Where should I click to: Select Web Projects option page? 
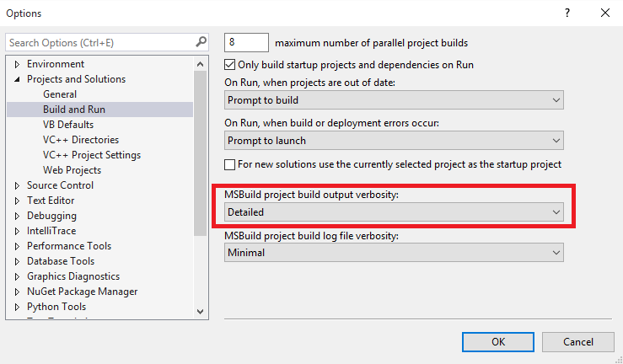[72, 170]
